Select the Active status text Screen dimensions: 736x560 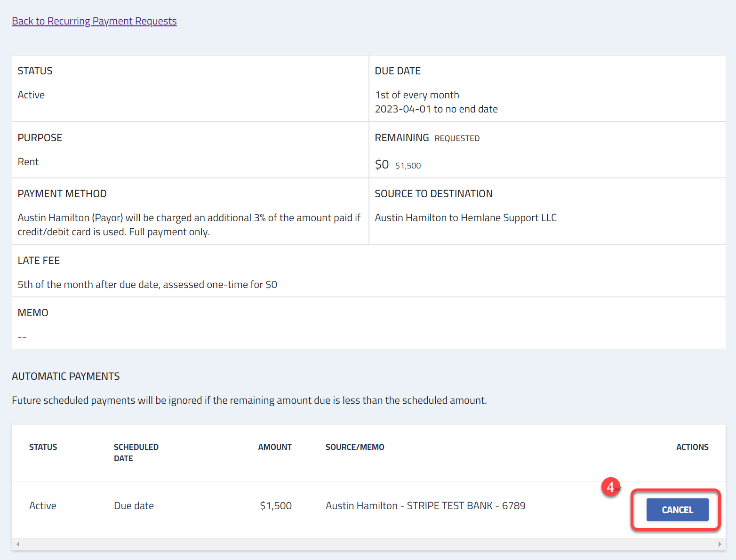(31, 95)
